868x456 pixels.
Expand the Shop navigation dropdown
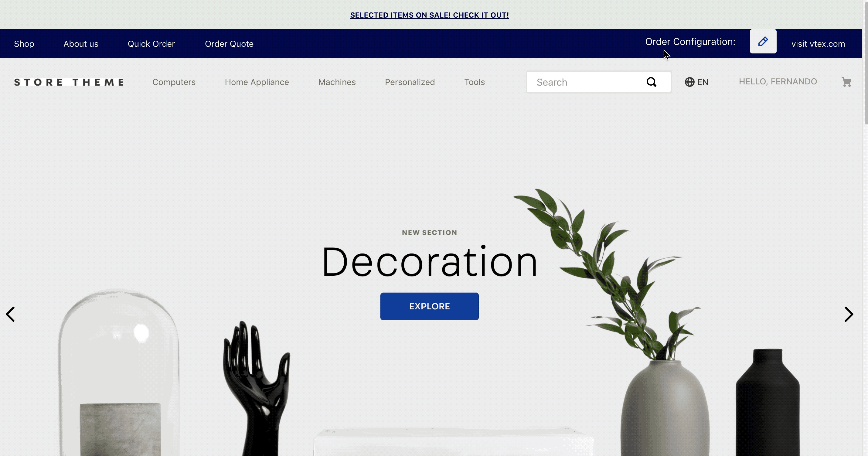pyautogui.click(x=24, y=44)
